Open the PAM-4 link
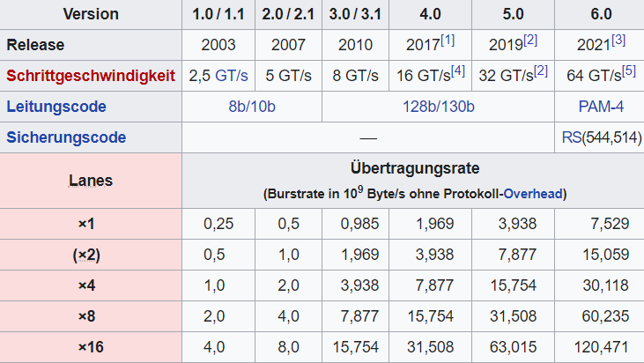The image size is (644, 363). pyautogui.click(x=601, y=107)
